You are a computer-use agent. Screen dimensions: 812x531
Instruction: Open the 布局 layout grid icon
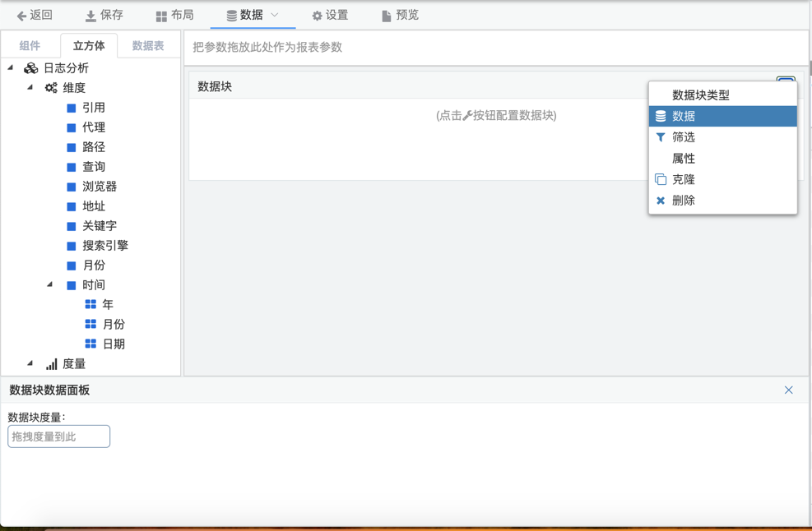(161, 16)
